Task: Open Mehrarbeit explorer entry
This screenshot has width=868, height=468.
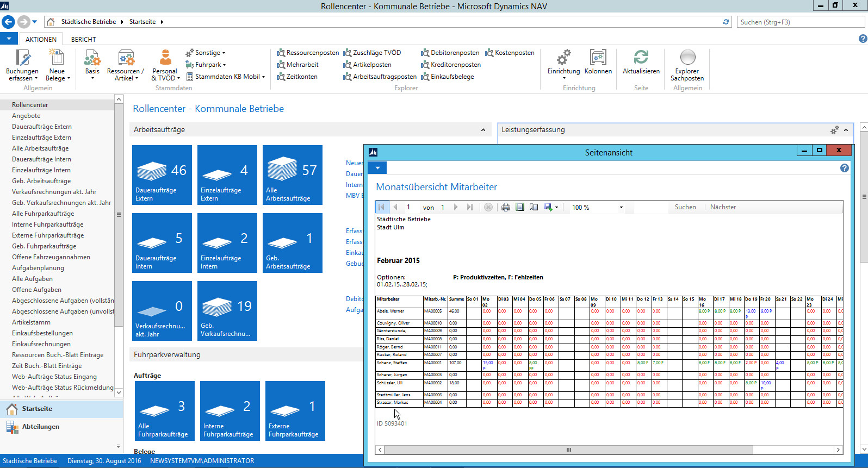Action: click(x=297, y=65)
